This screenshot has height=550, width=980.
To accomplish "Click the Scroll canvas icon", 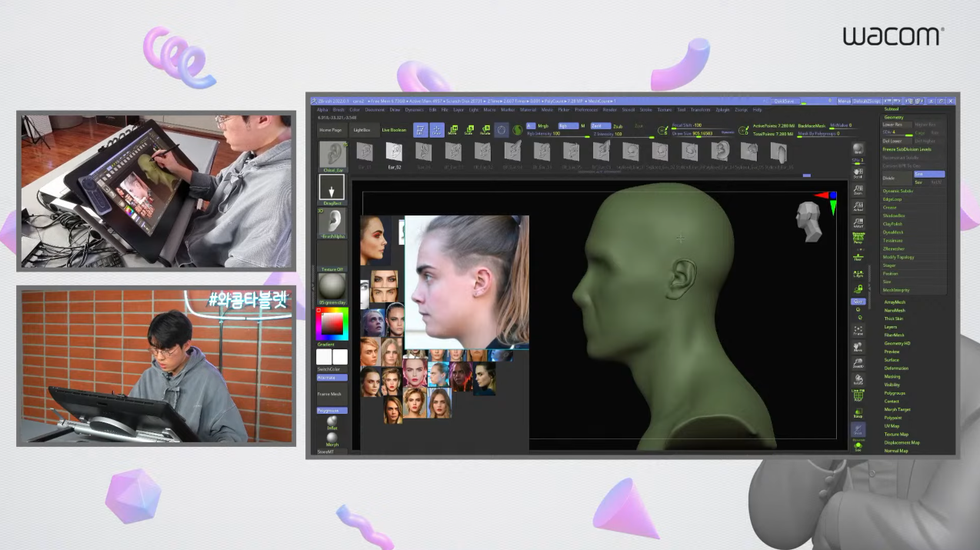I will [858, 173].
